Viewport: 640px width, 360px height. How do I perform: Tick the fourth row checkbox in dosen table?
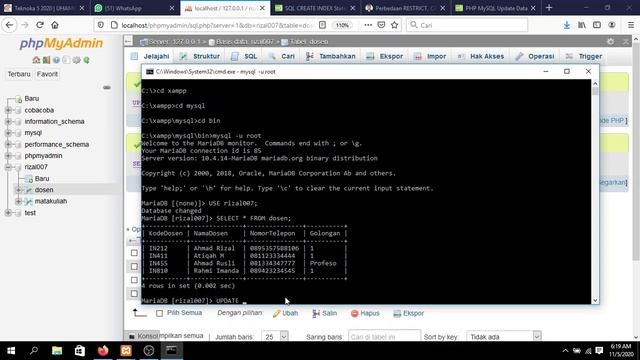coord(134,293)
